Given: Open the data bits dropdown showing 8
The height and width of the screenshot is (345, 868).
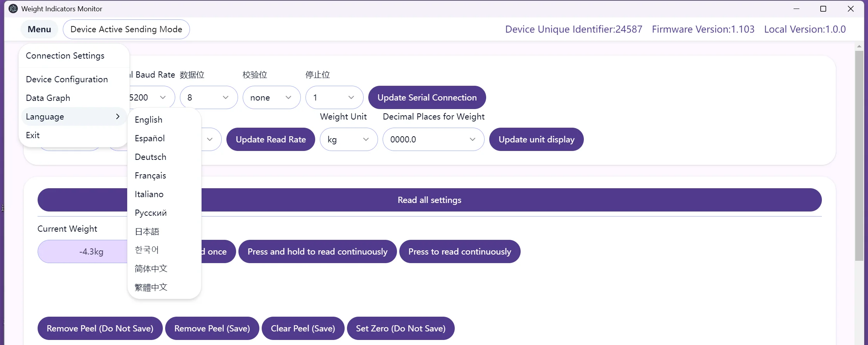Looking at the screenshot, I should pyautogui.click(x=209, y=97).
